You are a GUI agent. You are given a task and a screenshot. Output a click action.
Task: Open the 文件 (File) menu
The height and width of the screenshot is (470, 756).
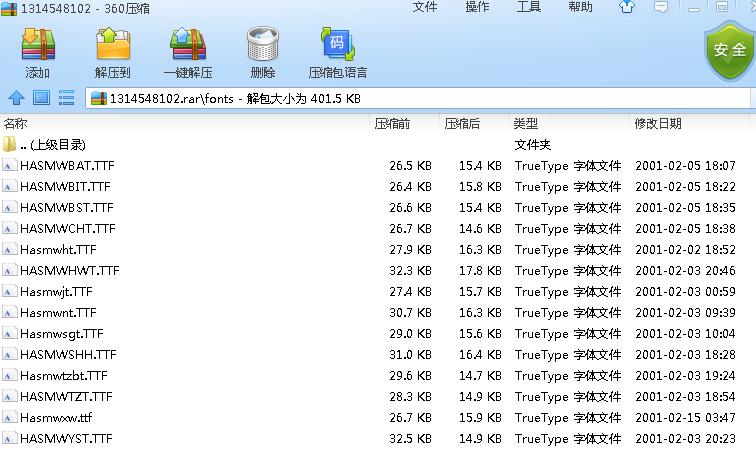point(425,7)
